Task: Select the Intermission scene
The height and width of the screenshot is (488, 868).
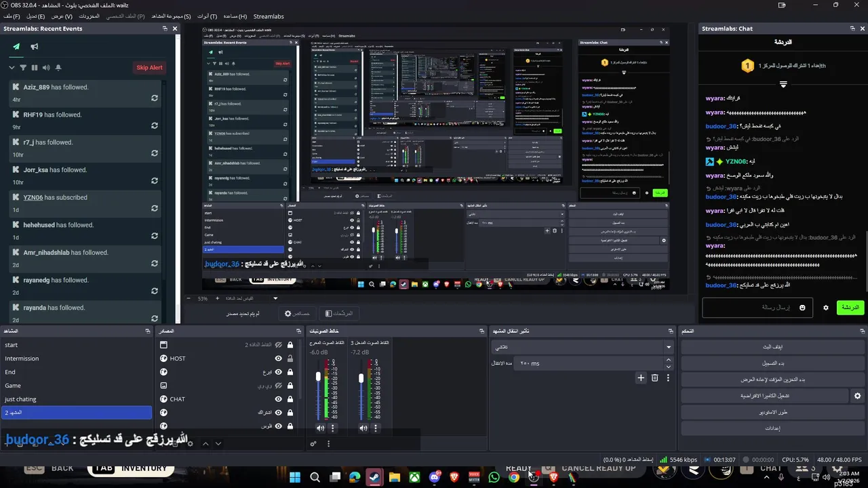Action: tap(77, 359)
